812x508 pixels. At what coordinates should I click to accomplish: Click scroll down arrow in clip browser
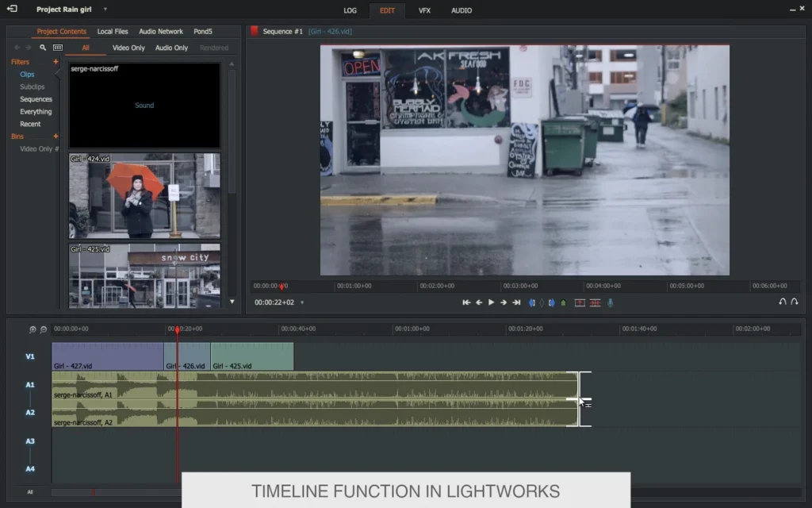point(232,302)
